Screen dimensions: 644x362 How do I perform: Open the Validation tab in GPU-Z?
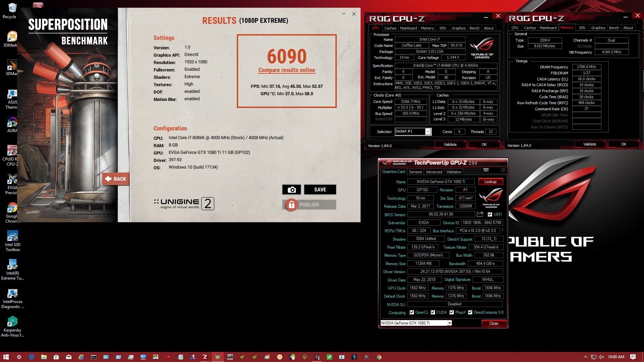click(x=454, y=172)
